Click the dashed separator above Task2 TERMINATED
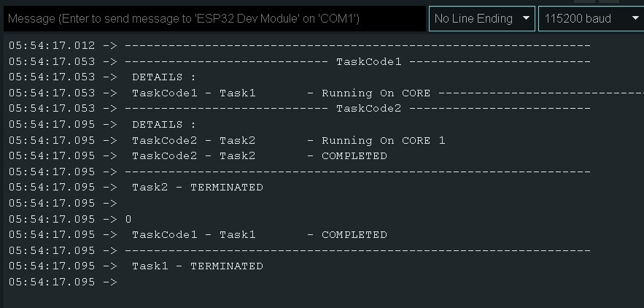 coord(357,172)
